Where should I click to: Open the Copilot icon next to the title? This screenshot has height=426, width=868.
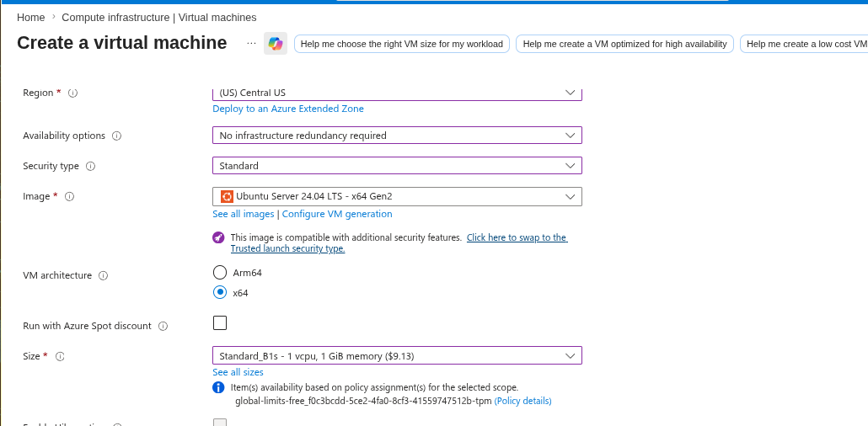point(275,44)
